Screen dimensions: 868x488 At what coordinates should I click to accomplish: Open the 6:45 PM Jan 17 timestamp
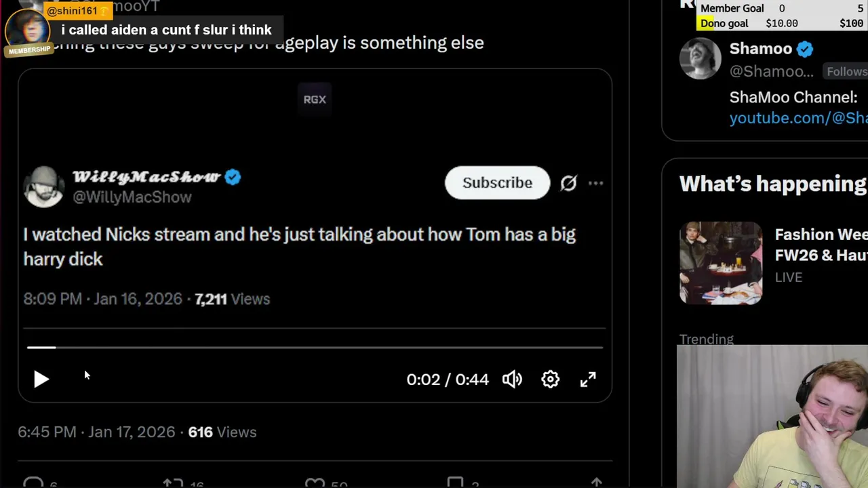pyautogui.click(x=96, y=432)
